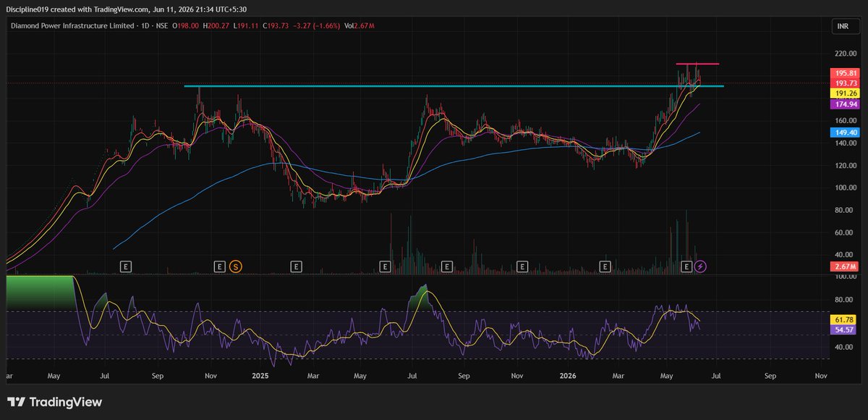
Task: Click the yellow 191.26 moving average label
Action: (x=846, y=93)
